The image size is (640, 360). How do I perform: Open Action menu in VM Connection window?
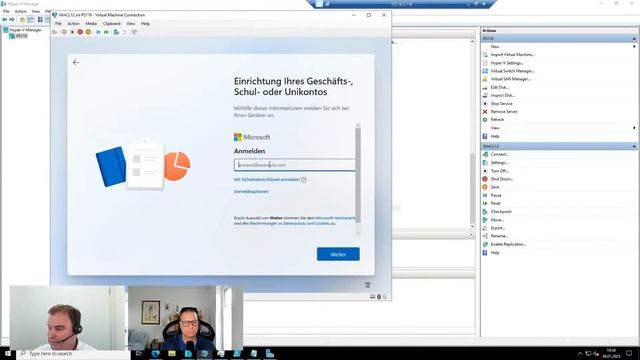pyautogui.click(x=73, y=24)
